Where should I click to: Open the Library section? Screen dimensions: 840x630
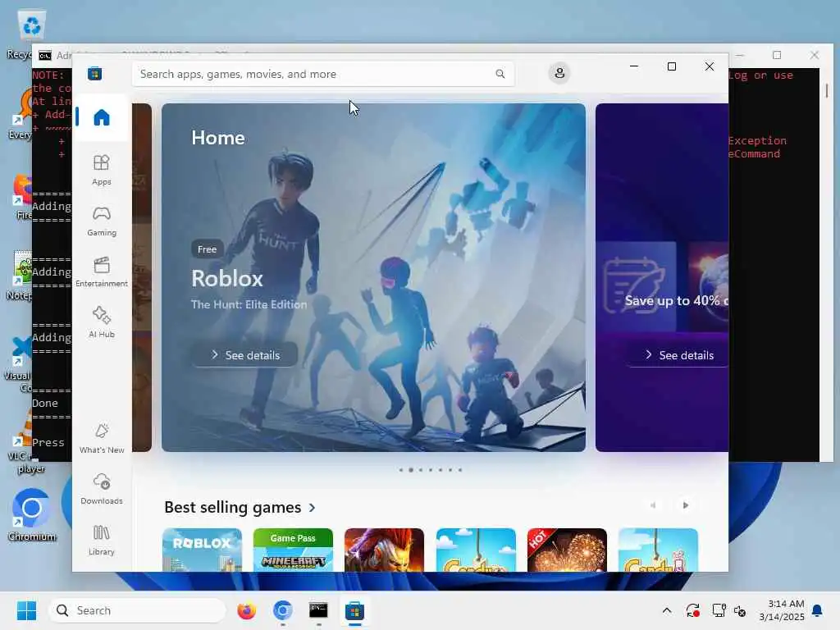pyautogui.click(x=101, y=540)
